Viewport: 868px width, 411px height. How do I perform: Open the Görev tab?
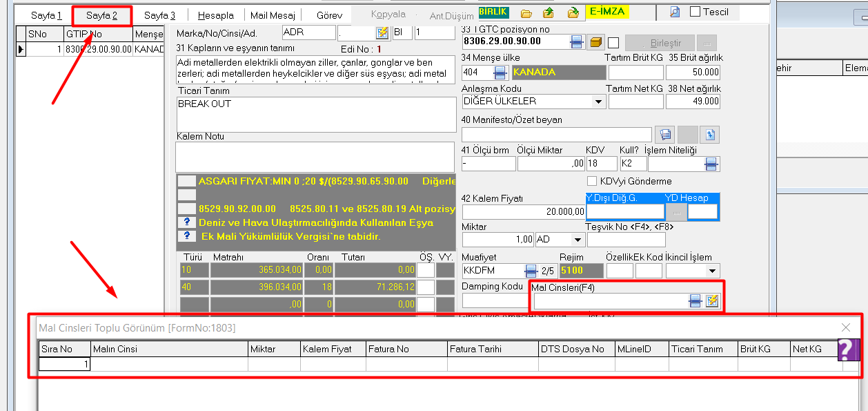coord(329,15)
